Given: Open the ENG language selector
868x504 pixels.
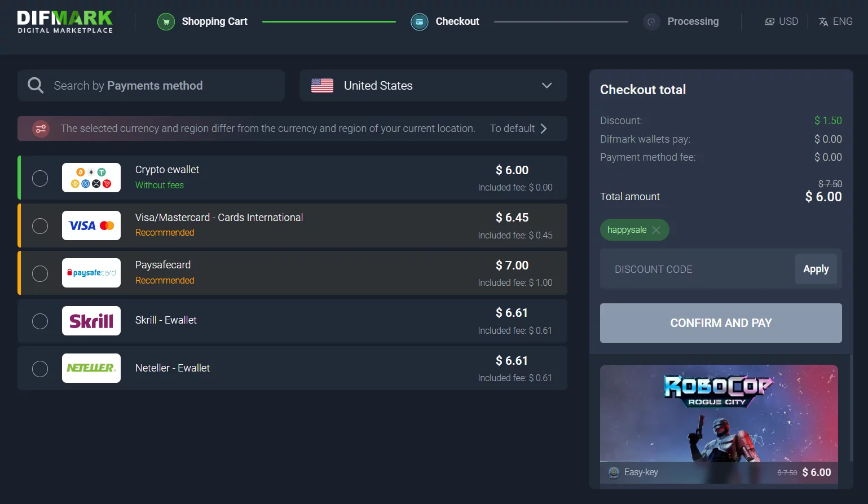Looking at the screenshot, I should (x=835, y=21).
